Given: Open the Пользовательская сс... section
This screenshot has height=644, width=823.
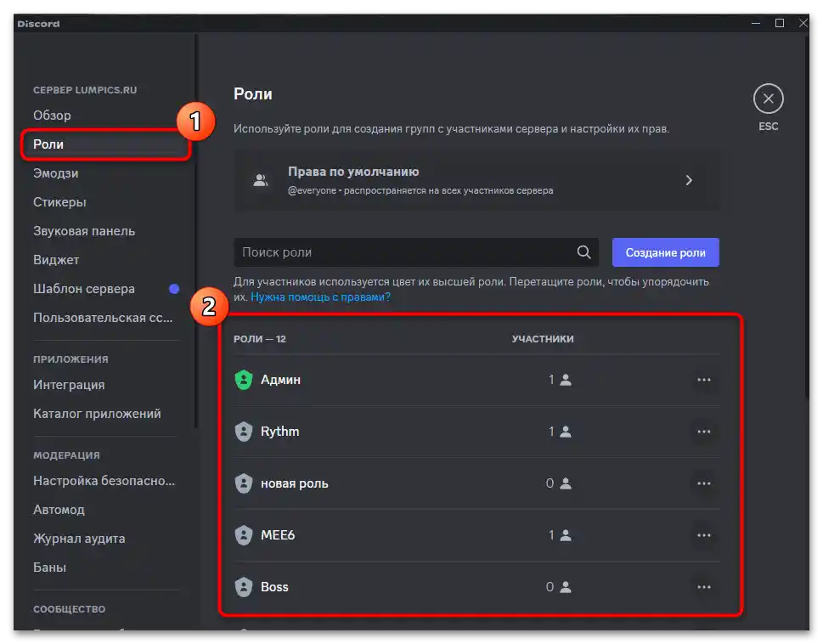Looking at the screenshot, I should click(103, 318).
